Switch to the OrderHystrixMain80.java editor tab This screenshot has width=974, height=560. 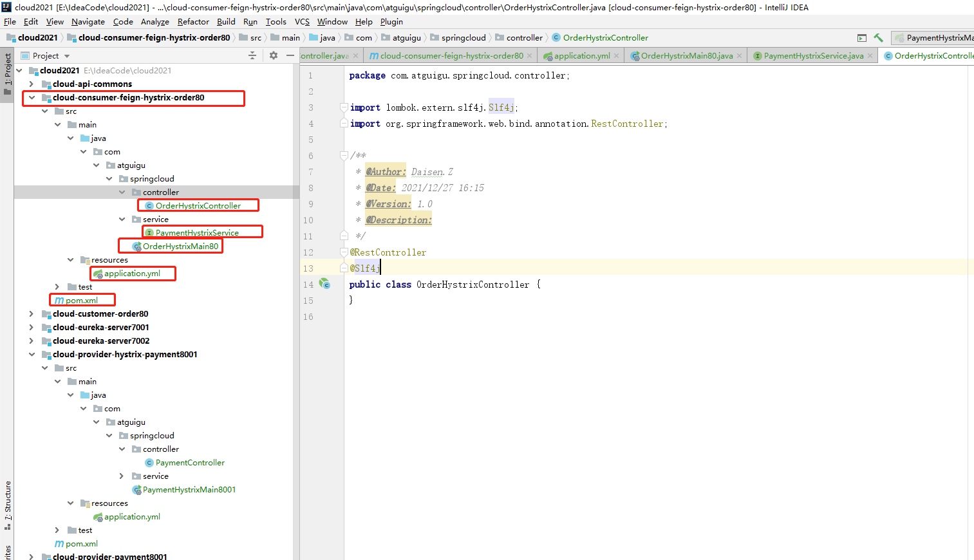tap(687, 56)
